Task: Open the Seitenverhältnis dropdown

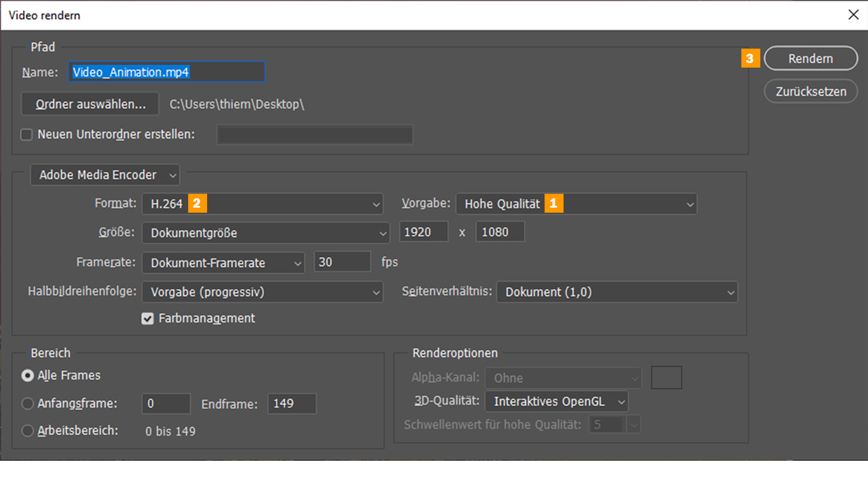Action: (x=617, y=292)
